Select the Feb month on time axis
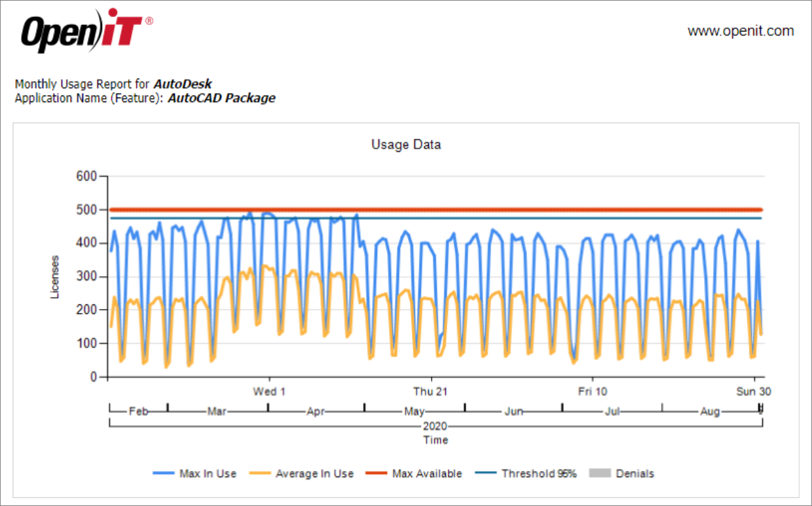Image resolution: width=812 pixels, height=506 pixels. [x=138, y=412]
